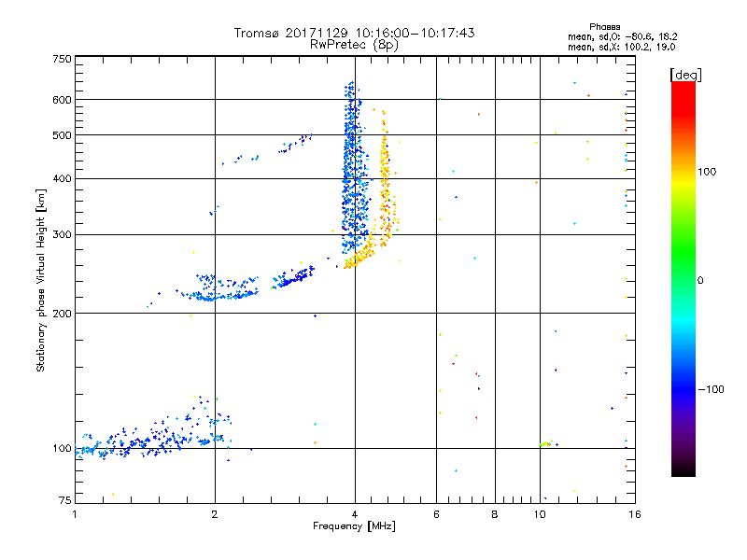Viewport: 747px width, 560px height.
Task: Click the y-axis '400' tick label
Action: 62,178
